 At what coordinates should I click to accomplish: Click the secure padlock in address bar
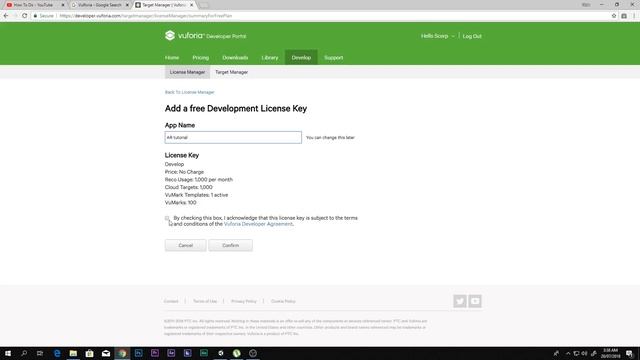[35, 16]
